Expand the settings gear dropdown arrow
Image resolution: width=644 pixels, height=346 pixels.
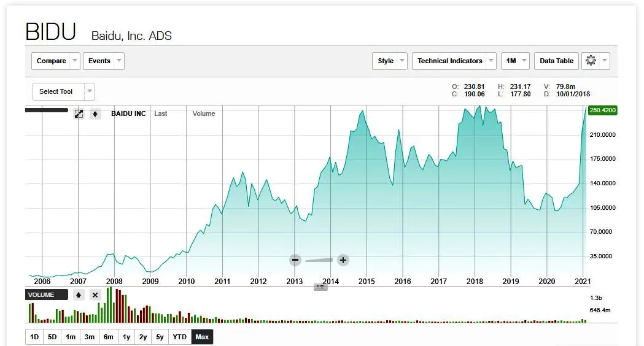pyautogui.click(x=605, y=61)
